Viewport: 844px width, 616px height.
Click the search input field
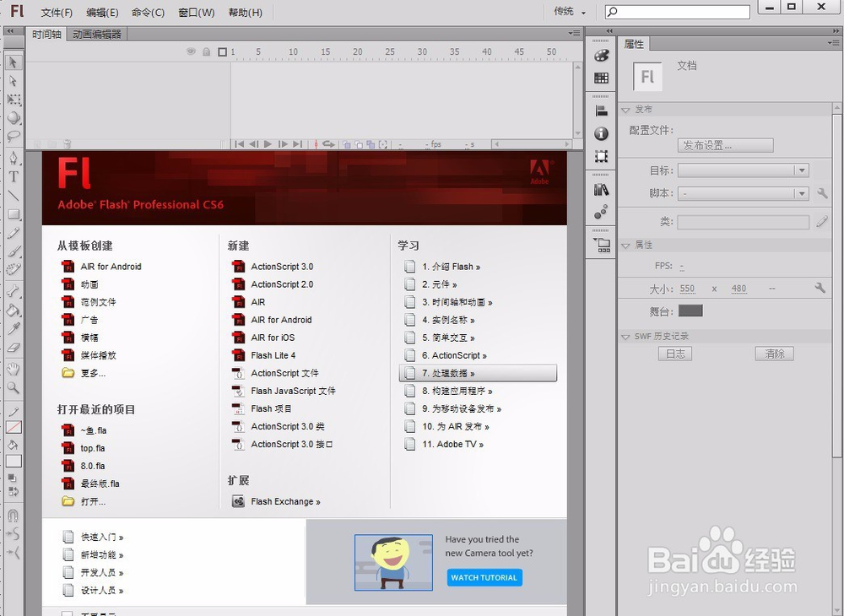(x=677, y=11)
